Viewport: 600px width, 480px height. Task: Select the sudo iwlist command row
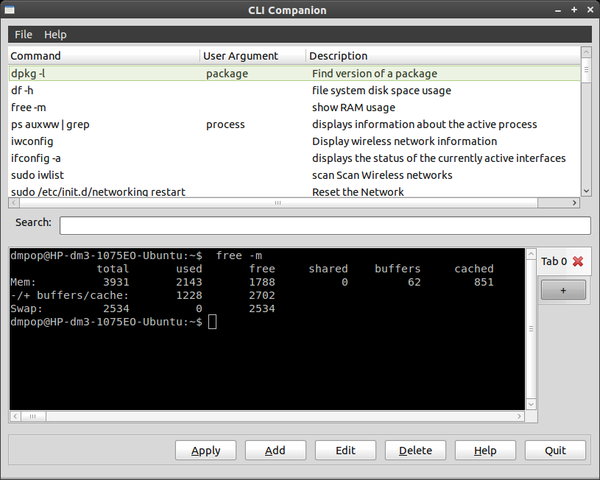coord(294,175)
